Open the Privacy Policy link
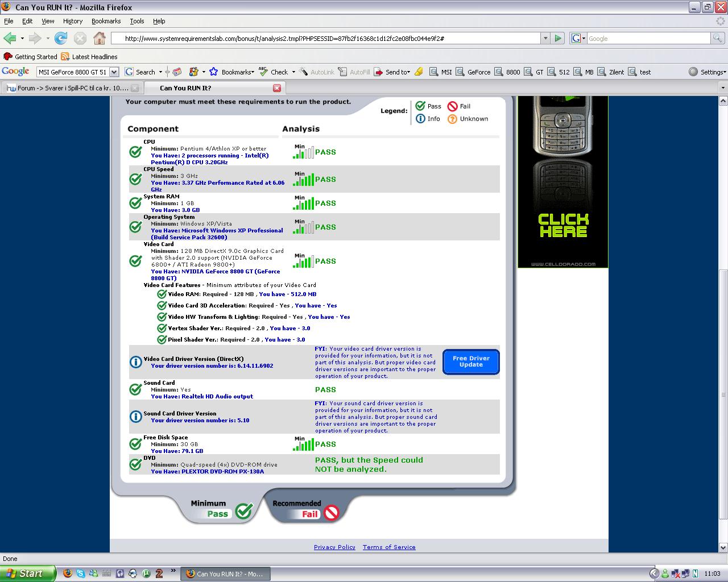The width and height of the screenshot is (728, 582). [334, 547]
